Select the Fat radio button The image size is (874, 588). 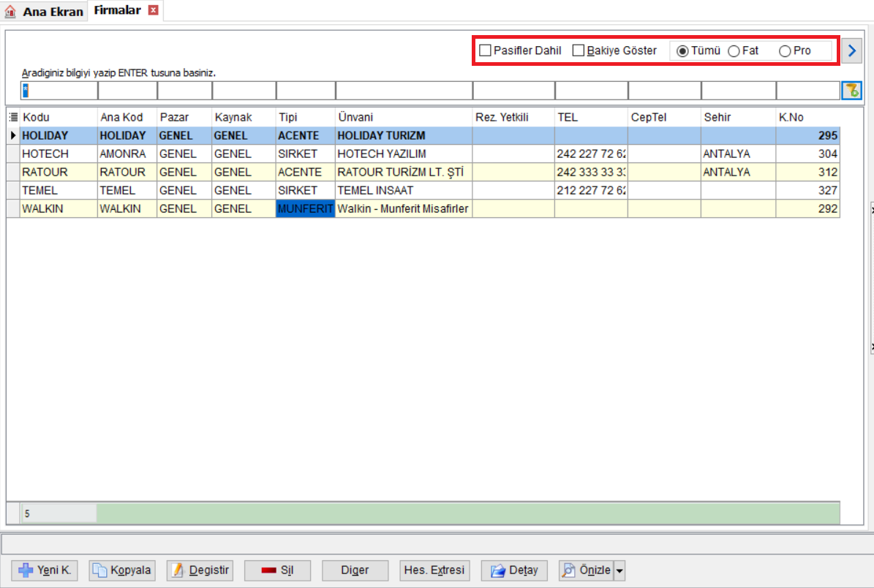pyautogui.click(x=734, y=50)
